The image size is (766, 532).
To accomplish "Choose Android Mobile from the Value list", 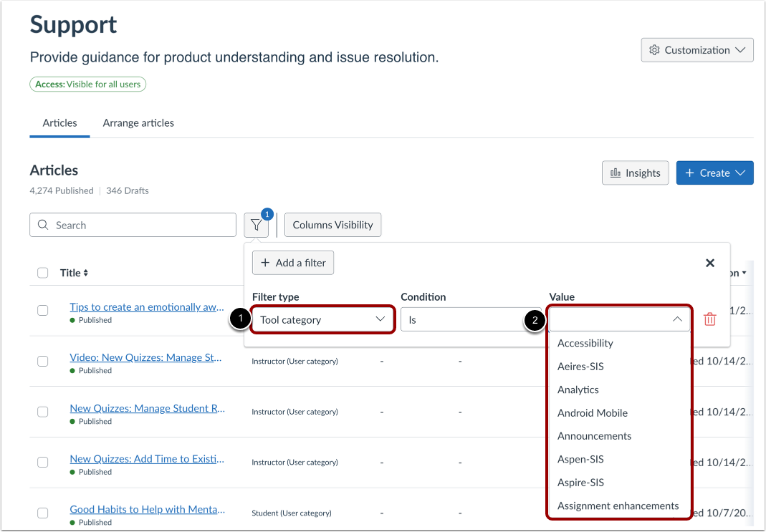I will tap(593, 412).
